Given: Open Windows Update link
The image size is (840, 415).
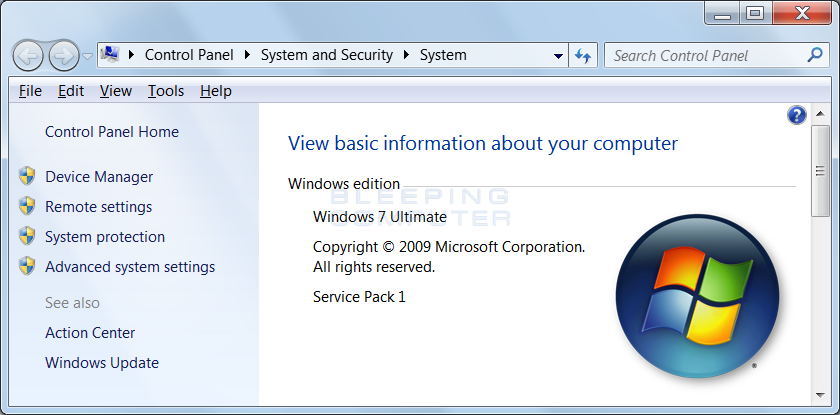Looking at the screenshot, I should [102, 363].
